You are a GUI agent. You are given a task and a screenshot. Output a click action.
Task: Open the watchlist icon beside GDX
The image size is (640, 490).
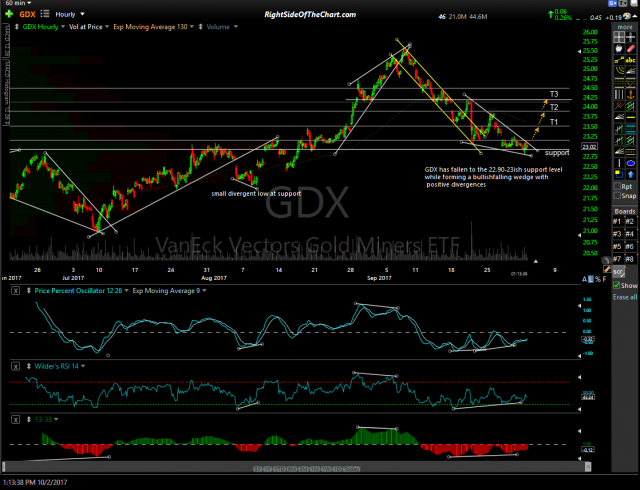coord(44,14)
